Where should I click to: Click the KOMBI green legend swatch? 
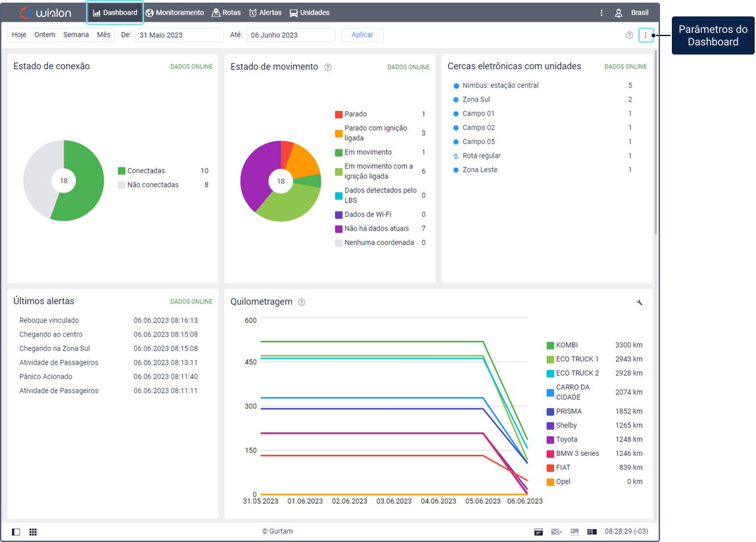point(550,345)
